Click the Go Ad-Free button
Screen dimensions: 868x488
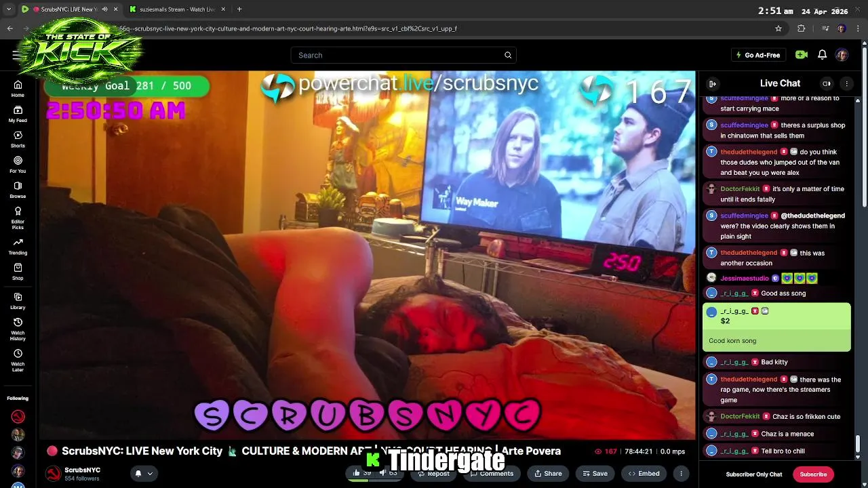[759, 55]
